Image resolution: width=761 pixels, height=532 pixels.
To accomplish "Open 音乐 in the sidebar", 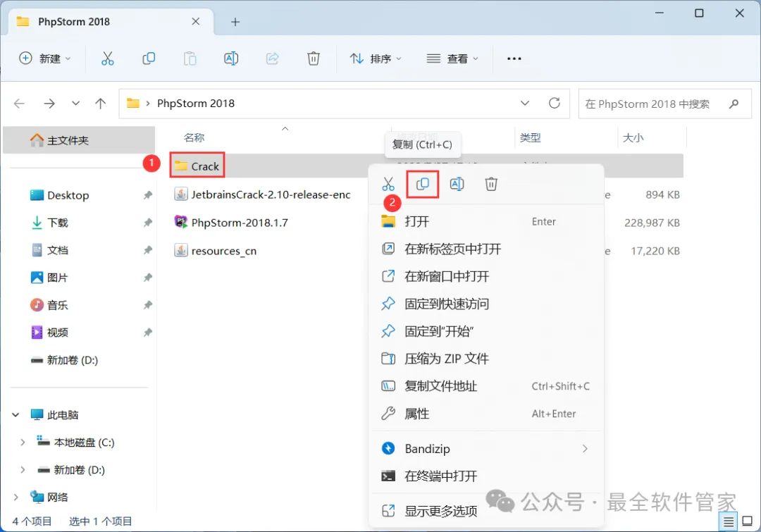I will click(x=50, y=305).
